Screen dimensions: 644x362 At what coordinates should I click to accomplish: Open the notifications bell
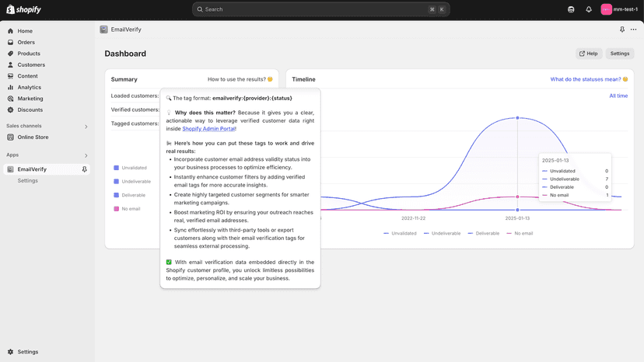[589, 9]
